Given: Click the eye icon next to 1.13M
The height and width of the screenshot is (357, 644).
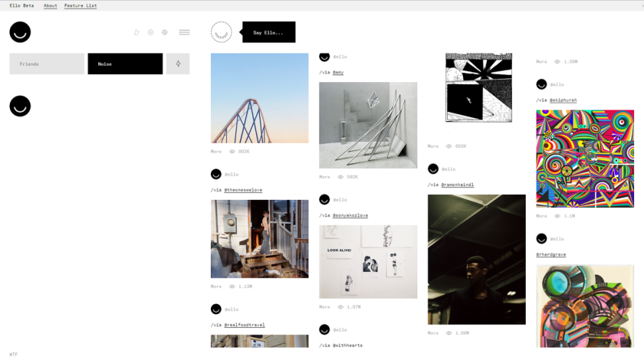Looking at the screenshot, I should click(x=232, y=287).
